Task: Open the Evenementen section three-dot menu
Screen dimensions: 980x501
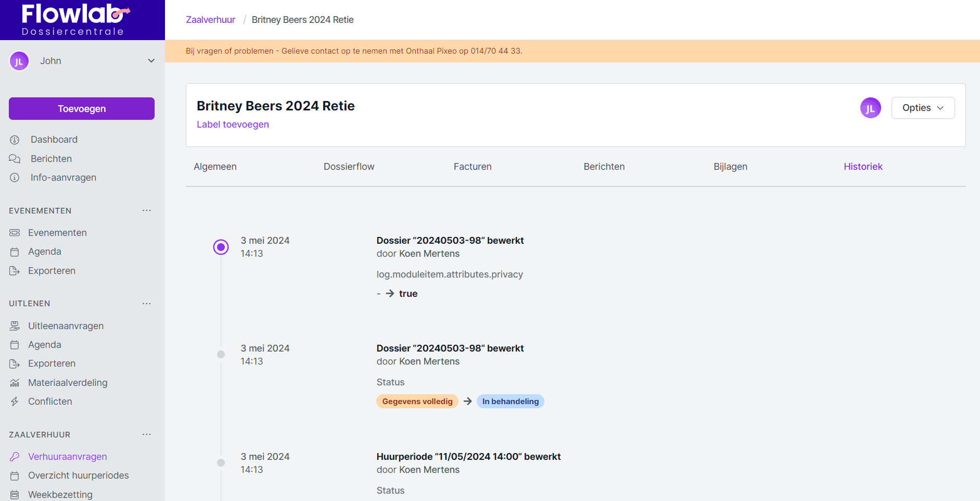Action: [x=147, y=210]
